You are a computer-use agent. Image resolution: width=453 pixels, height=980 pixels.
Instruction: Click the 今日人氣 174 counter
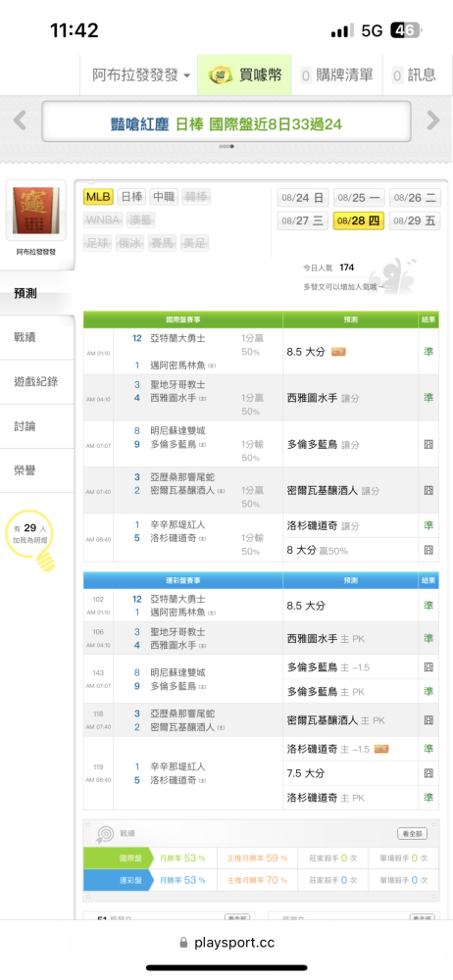[x=328, y=268]
